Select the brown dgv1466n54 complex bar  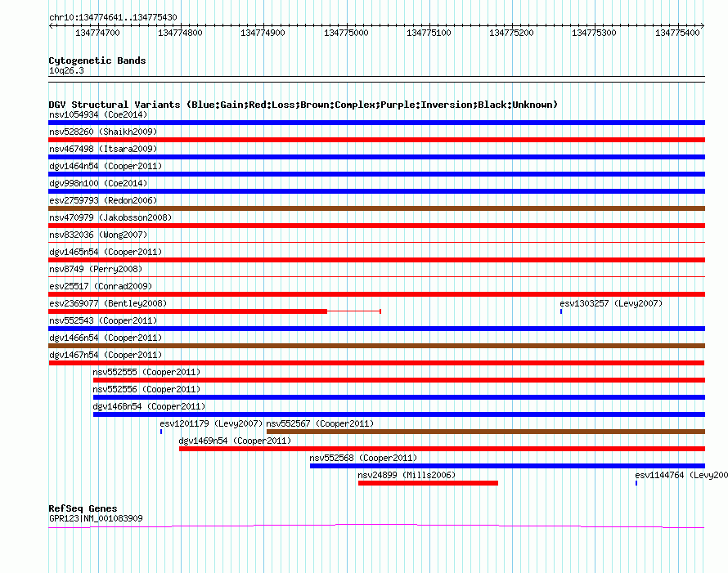pos(376,346)
